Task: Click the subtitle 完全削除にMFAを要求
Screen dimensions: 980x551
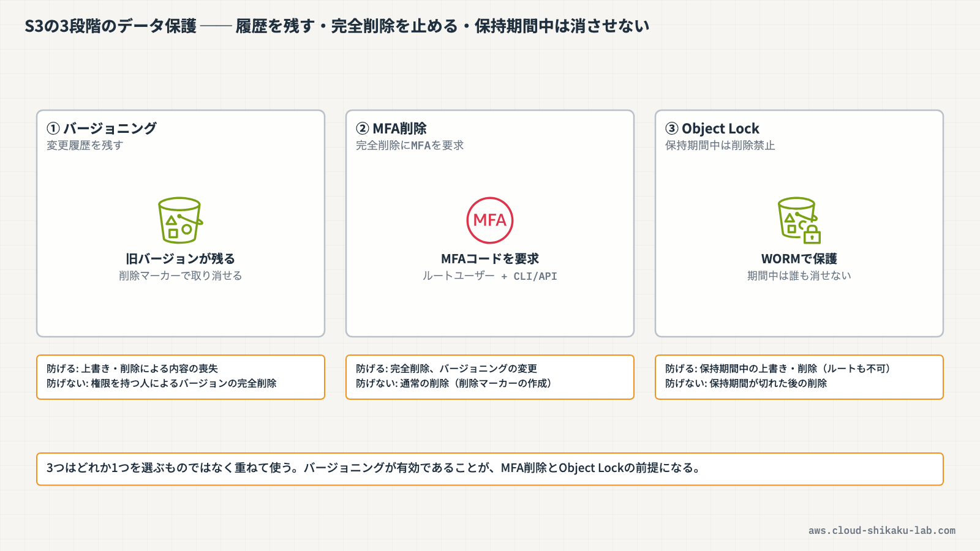Action: 410,145
